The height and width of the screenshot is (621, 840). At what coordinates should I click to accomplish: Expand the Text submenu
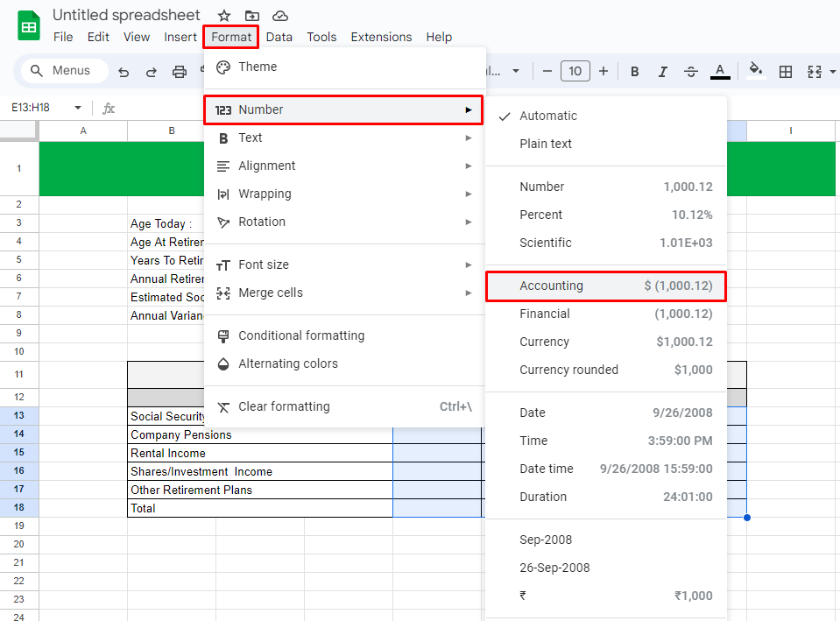pyautogui.click(x=344, y=138)
